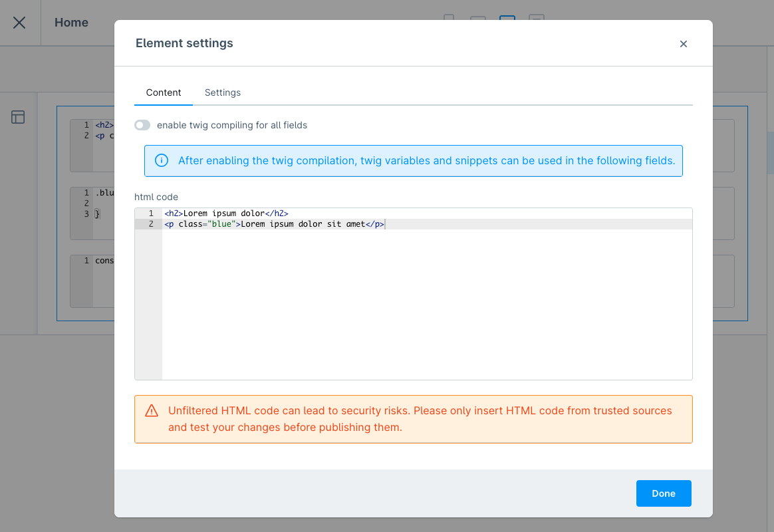The height and width of the screenshot is (532, 774).
Task: Click the paragraph class="blue" code line
Action: click(273, 224)
